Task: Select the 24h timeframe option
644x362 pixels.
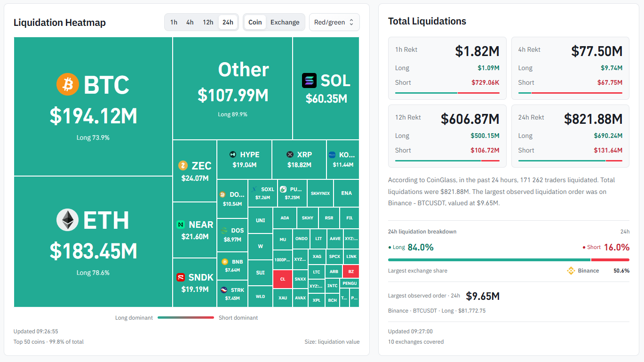Action: coord(228,22)
